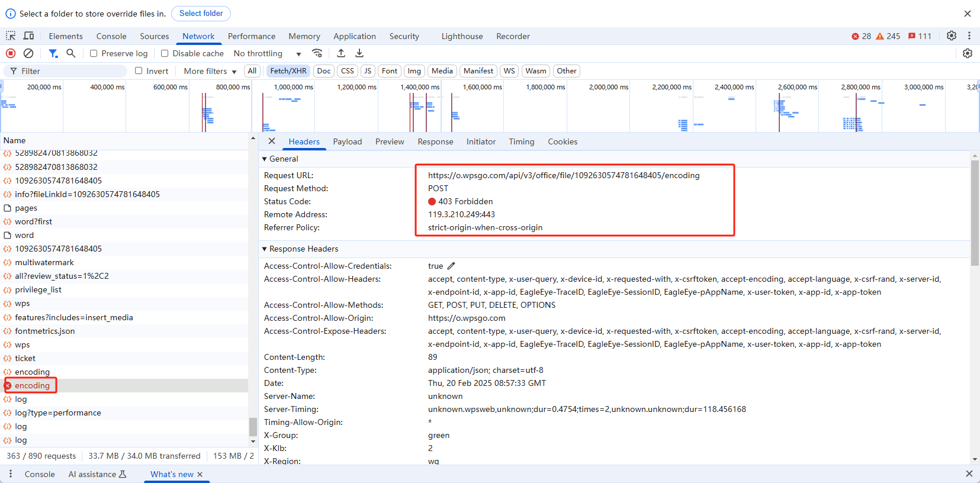Toggle the inspect element selector icon
Image resolution: width=980 pixels, height=483 pixels.
(11, 36)
